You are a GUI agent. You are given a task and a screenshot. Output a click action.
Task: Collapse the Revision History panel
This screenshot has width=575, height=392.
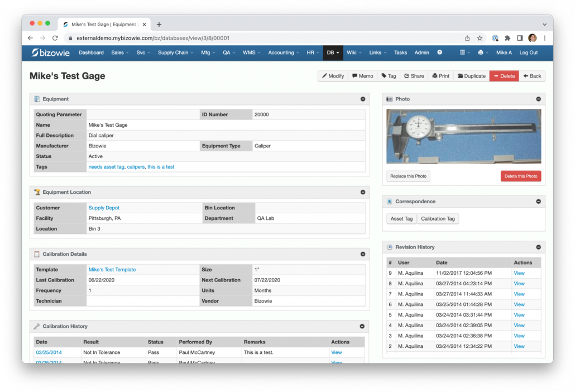click(538, 247)
